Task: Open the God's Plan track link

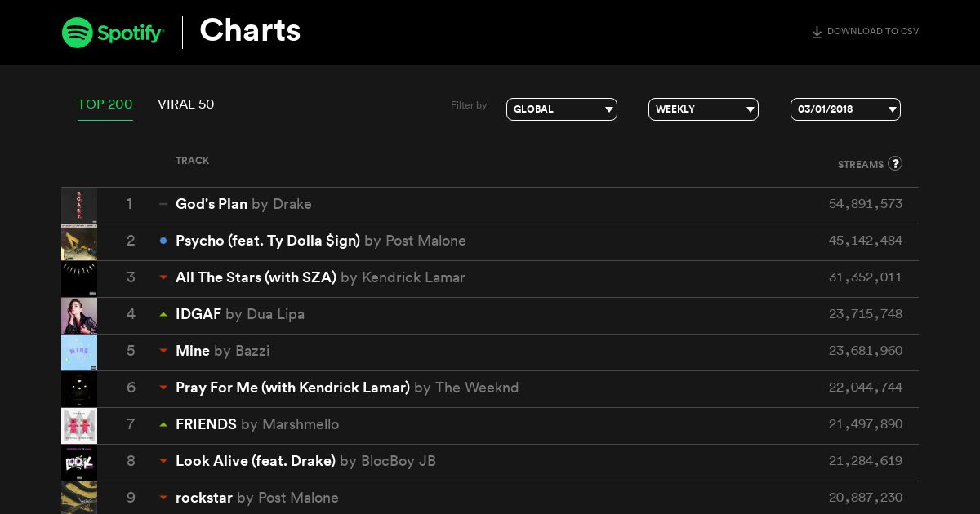Action: click(x=212, y=204)
